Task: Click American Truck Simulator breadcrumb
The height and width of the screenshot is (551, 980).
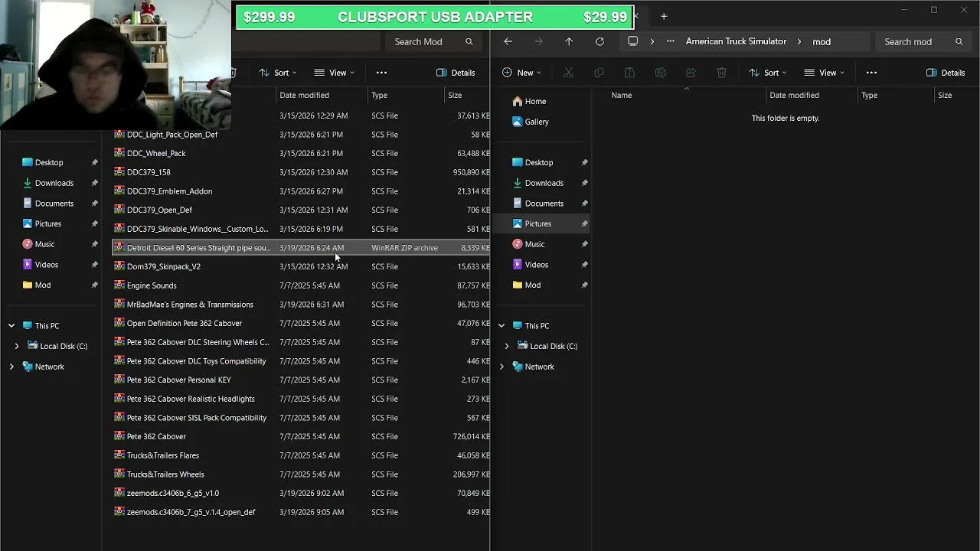Action: pos(736,41)
